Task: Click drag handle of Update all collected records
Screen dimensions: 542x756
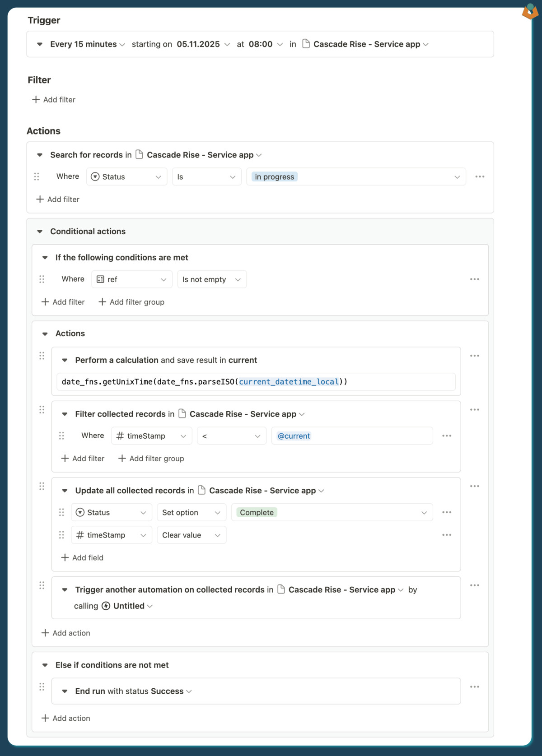Action: [x=42, y=486]
